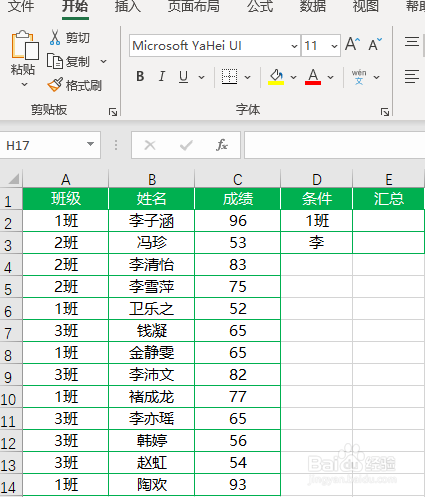425x497 pixels.
Task: Click the 剪切 button label
Action: tap(78, 38)
